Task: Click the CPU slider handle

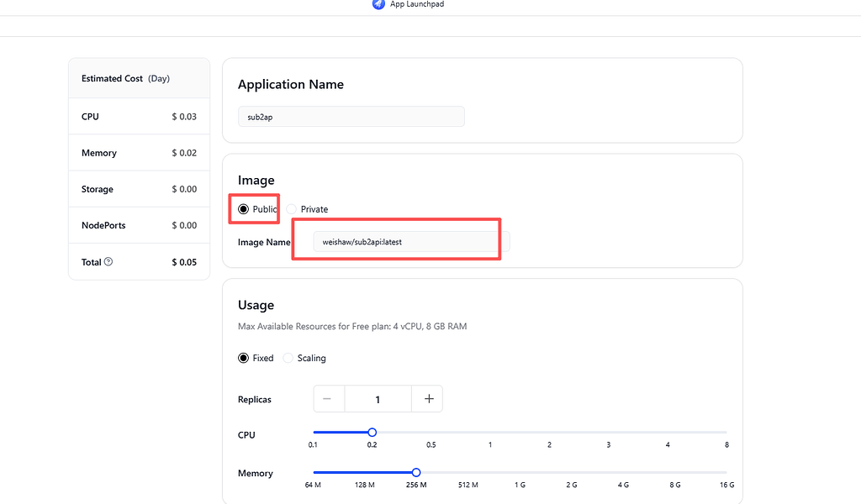Action: (372, 432)
